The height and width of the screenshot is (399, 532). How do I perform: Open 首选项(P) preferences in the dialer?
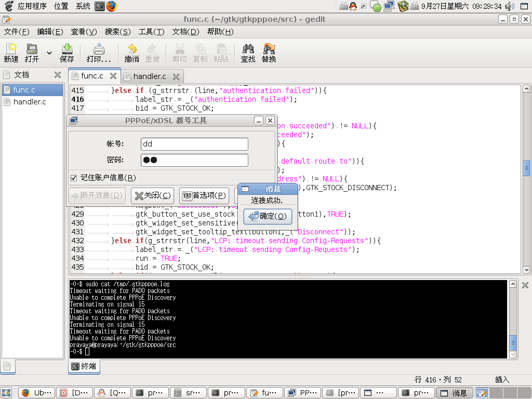point(204,196)
